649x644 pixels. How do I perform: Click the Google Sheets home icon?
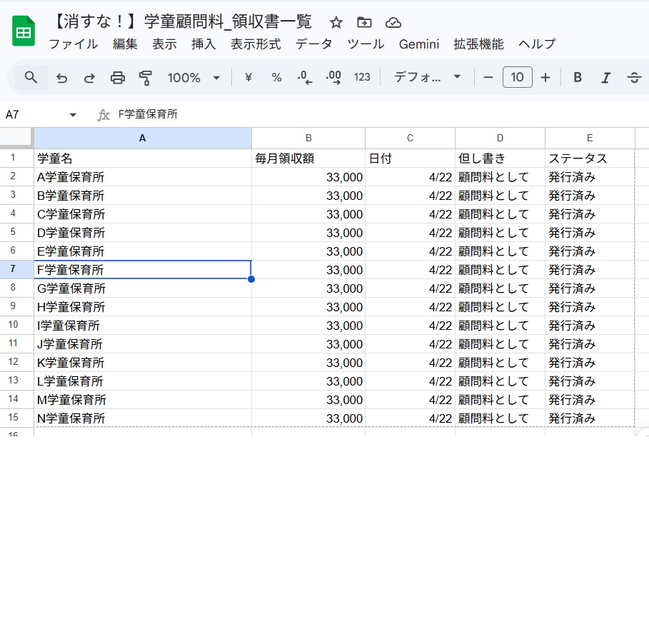[x=24, y=33]
